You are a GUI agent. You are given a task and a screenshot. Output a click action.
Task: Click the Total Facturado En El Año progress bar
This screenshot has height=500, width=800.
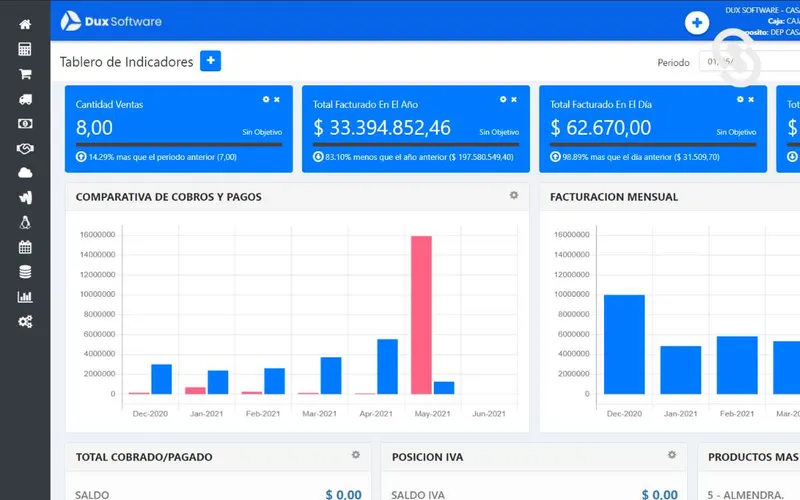[x=416, y=145]
